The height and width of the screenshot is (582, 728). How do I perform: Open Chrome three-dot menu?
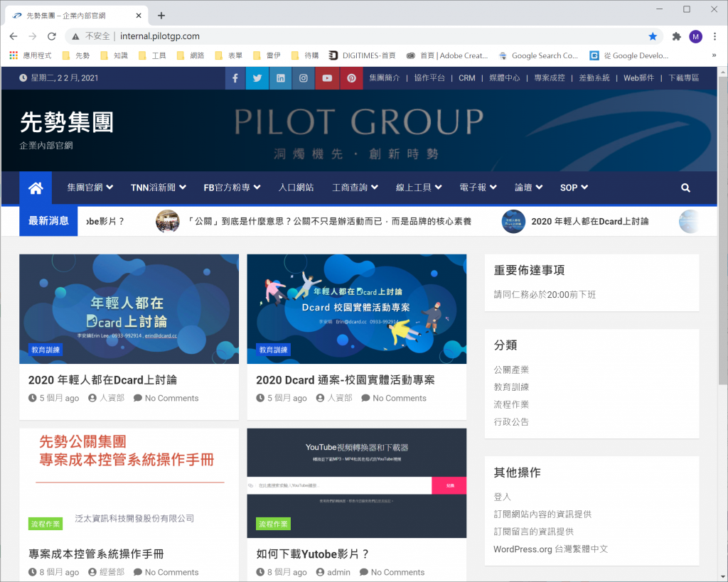click(715, 36)
